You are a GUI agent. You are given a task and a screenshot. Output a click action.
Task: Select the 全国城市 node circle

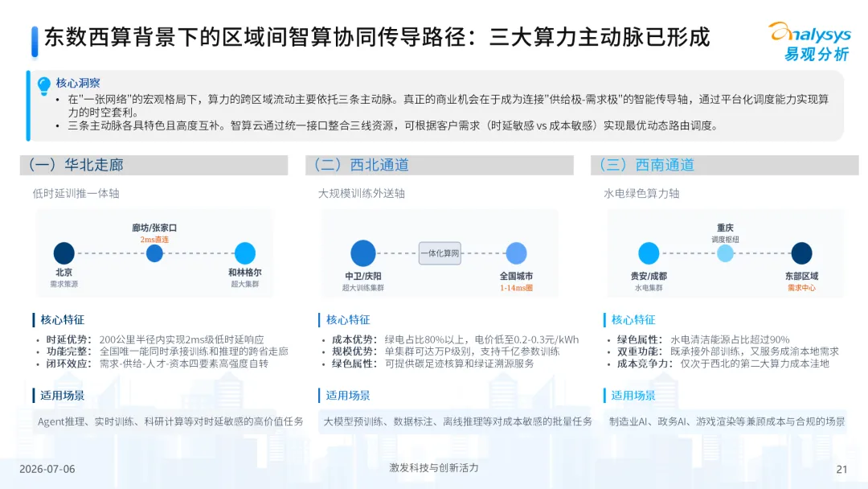coord(516,253)
